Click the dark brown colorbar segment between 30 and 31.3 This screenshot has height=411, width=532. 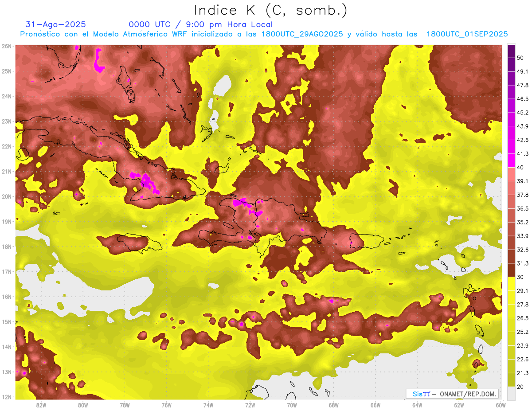click(x=511, y=270)
